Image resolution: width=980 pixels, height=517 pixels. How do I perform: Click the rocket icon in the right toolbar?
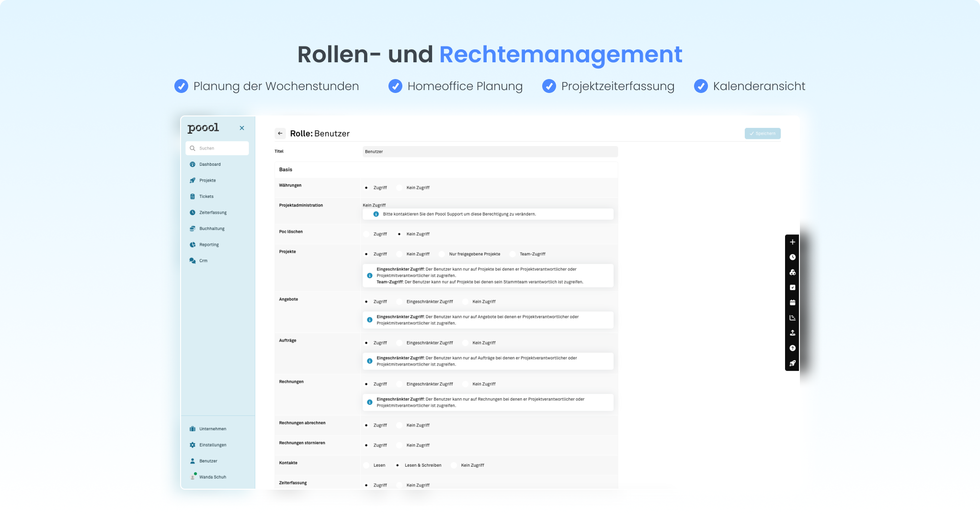tap(793, 363)
